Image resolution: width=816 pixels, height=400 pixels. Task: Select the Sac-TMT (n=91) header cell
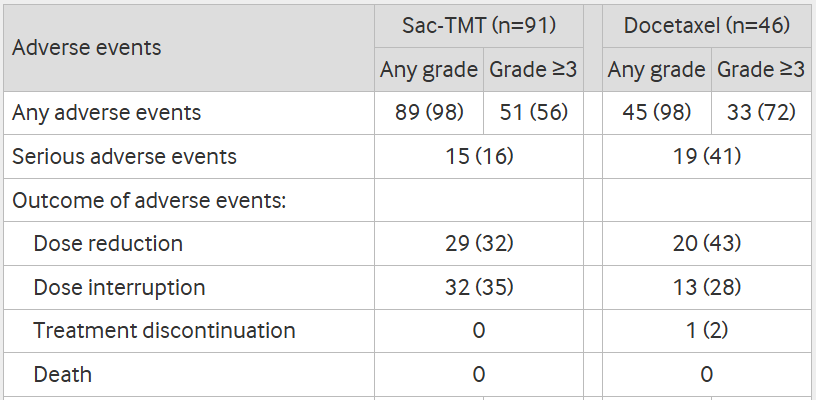tap(478, 25)
